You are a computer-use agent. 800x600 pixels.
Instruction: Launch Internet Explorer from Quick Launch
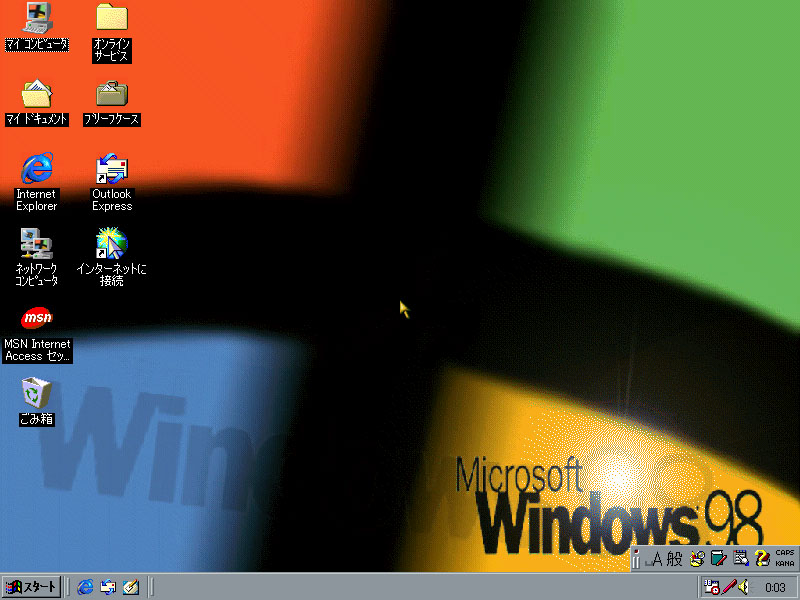[85, 587]
